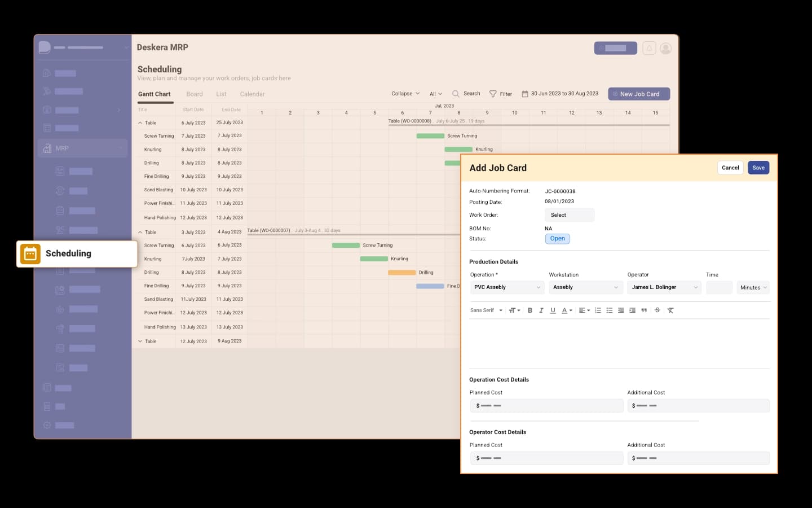Open the Operation dropdown showing PVC Assebly
Screen dimensions: 812x508
coord(506,287)
